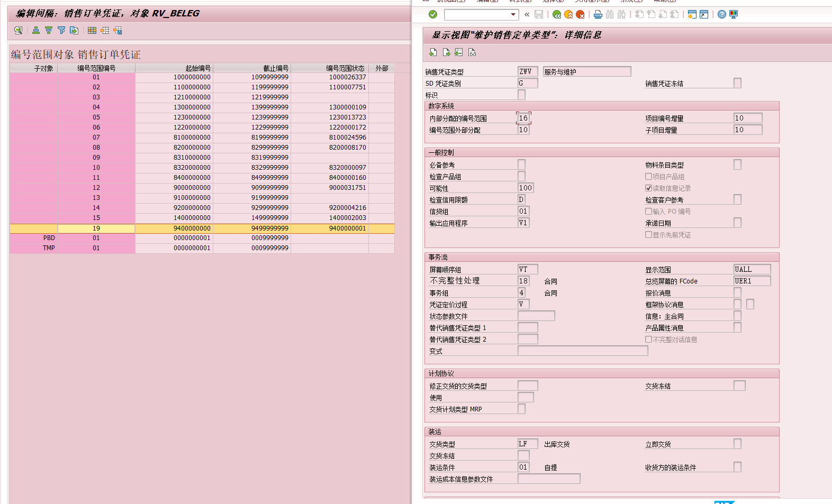
Task: Select cell 9400000000 in row 19
Action: point(174,228)
